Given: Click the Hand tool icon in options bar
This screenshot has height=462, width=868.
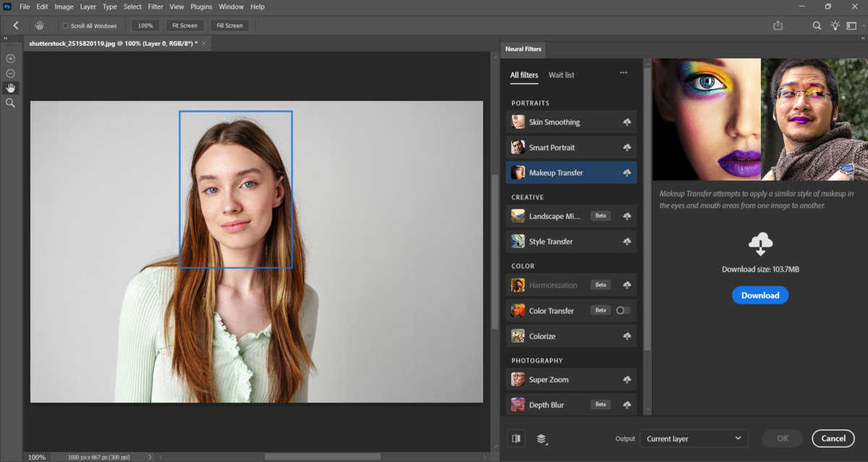Looking at the screenshot, I should click(40, 25).
